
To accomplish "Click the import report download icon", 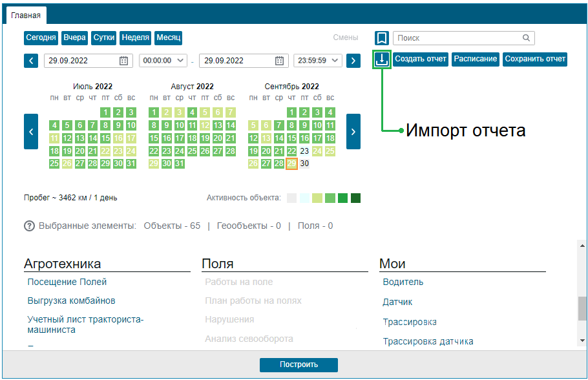I will pyautogui.click(x=381, y=59).
